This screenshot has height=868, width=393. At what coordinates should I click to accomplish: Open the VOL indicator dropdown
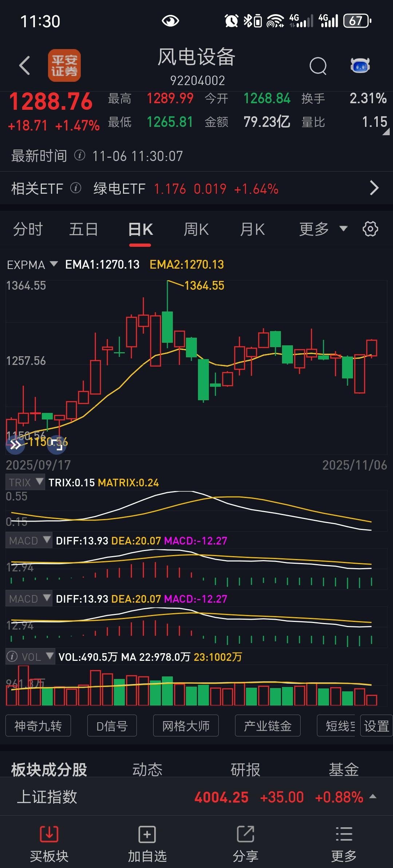coord(37,656)
